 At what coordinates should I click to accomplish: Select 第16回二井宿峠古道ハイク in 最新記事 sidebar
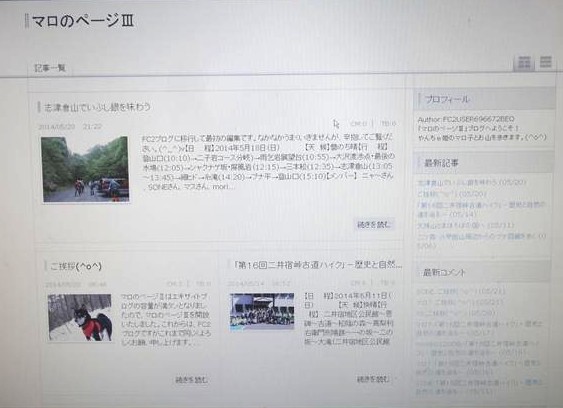481,209
